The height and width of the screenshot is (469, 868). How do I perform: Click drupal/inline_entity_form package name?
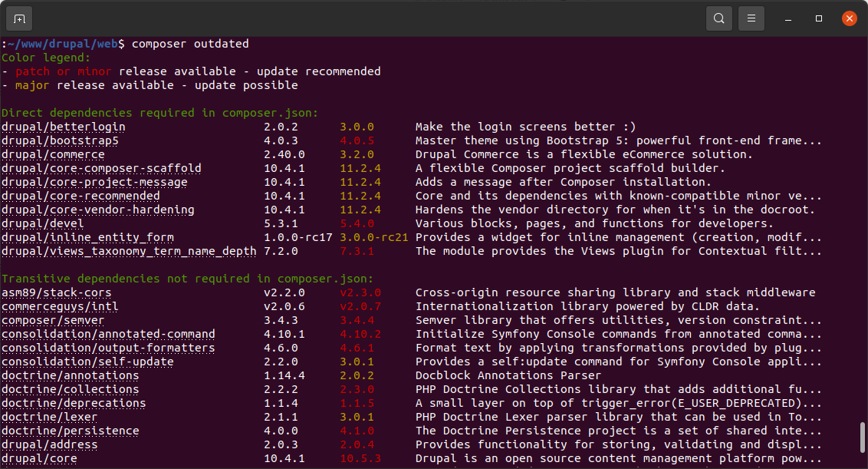[87, 237]
